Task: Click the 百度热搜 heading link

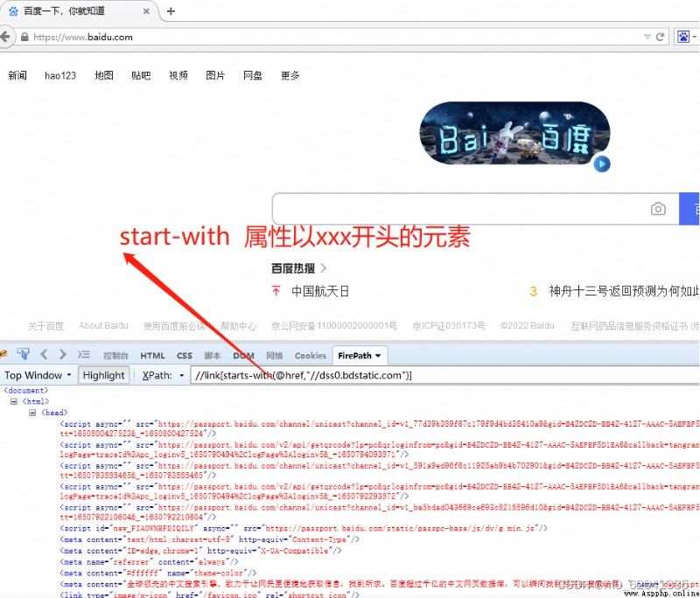Action: [293, 268]
